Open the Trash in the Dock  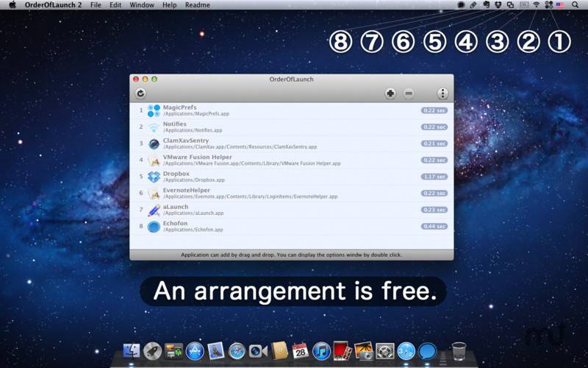click(459, 351)
